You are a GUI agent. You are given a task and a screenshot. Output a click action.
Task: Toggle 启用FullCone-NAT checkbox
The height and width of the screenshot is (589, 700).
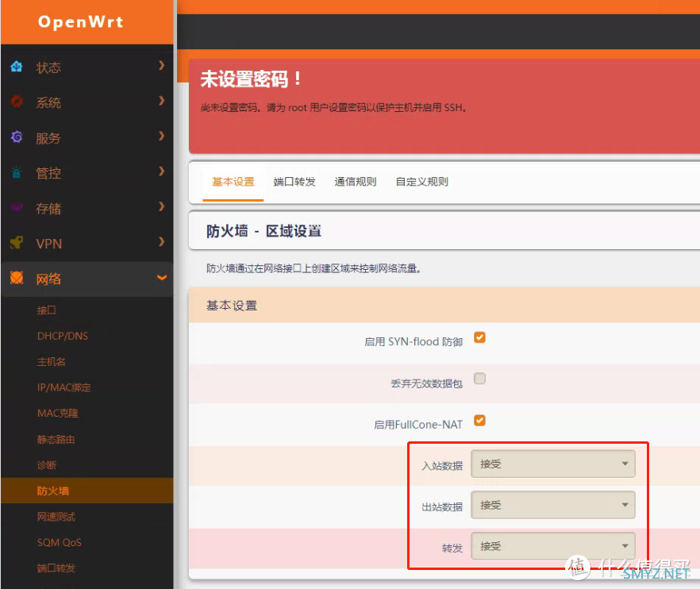click(x=480, y=421)
